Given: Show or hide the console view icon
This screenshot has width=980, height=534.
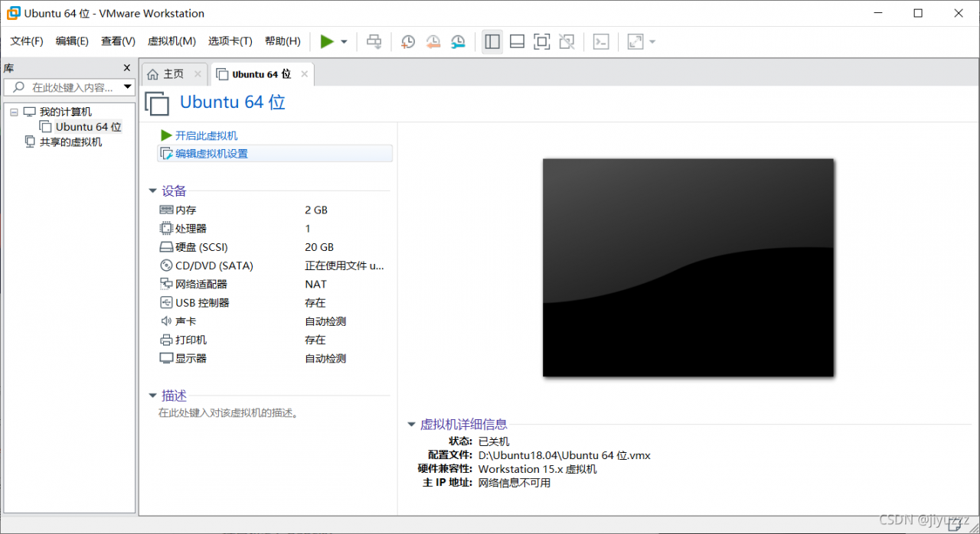Looking at the screenshot, I should point(601,41).
